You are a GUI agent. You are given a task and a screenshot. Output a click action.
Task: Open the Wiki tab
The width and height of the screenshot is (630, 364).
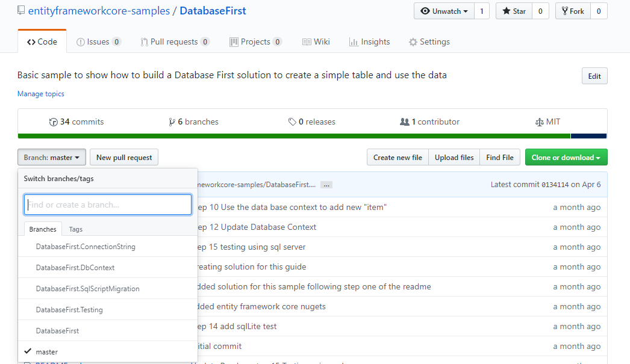pyautogui.click(x=316, y=42)
